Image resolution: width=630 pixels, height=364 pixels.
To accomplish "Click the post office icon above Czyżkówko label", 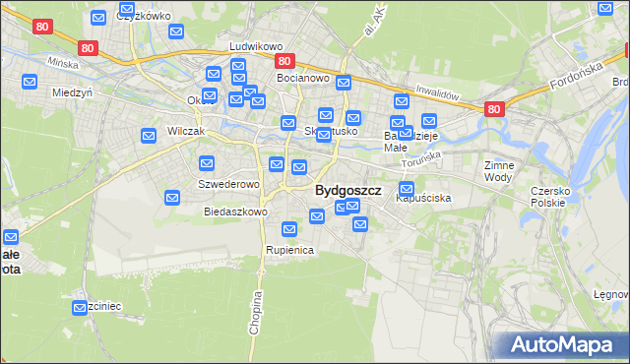I will click(x=127, y=9).
